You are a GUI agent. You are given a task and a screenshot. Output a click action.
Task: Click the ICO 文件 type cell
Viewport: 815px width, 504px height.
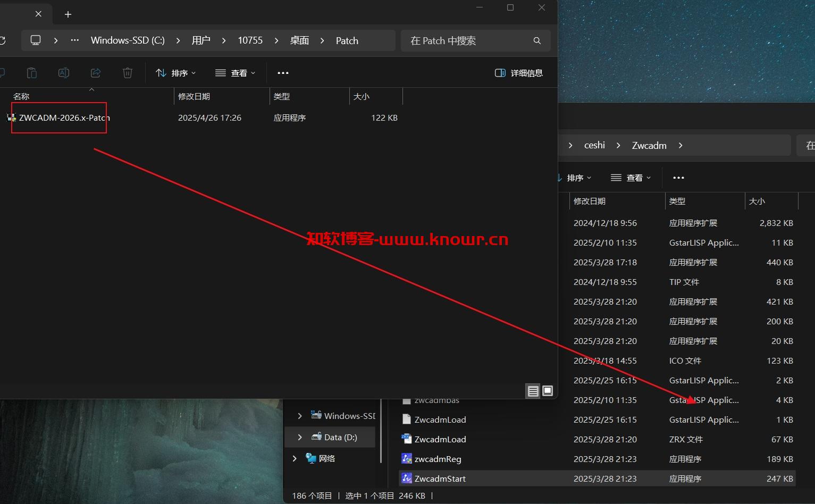click(x=685, y=360)
